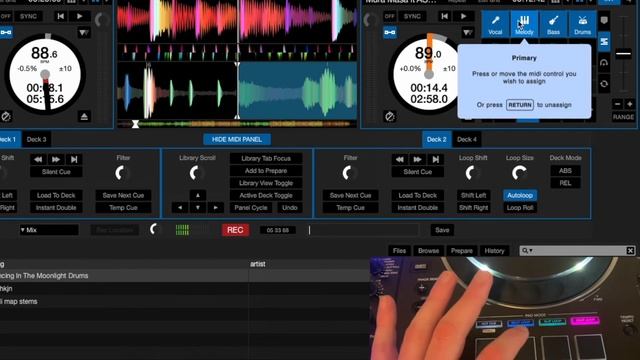Click the red REC button
The height and width of the screenshot is (360, 640).
(235, 230)
